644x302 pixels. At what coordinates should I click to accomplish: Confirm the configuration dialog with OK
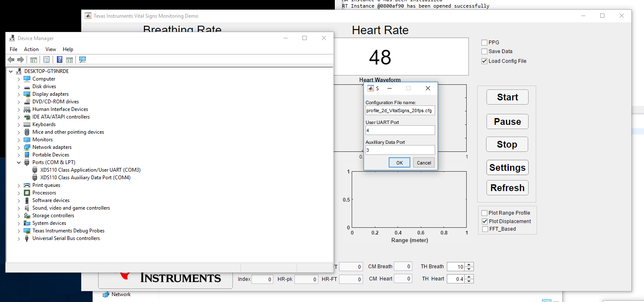[399, 163]
